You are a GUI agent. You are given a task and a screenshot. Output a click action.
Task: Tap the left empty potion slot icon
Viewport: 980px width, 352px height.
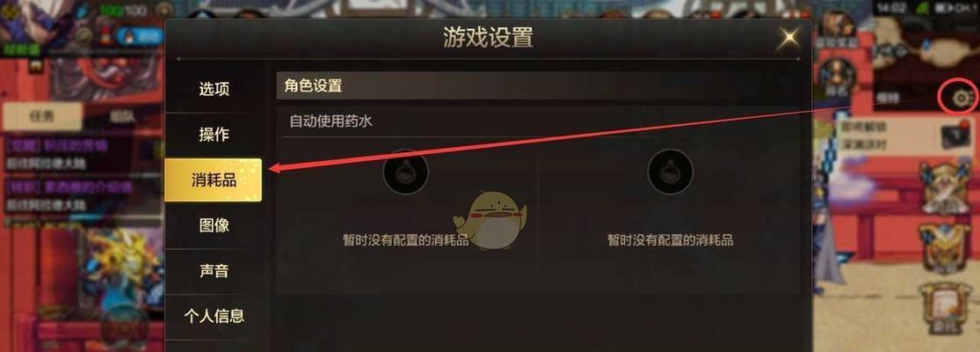pyautogui.click(x=406, y=172)
